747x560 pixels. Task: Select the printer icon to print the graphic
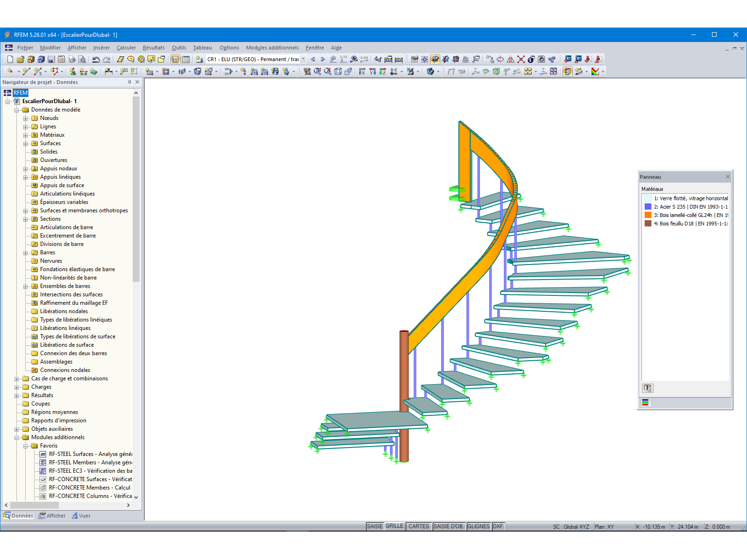70,59
